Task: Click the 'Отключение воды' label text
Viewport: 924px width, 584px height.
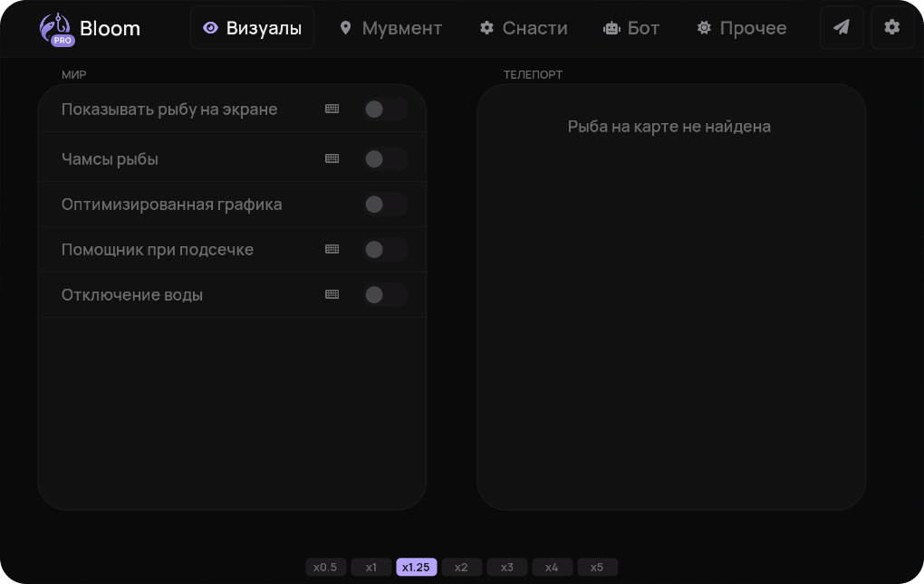Action: tap(132, 295)
